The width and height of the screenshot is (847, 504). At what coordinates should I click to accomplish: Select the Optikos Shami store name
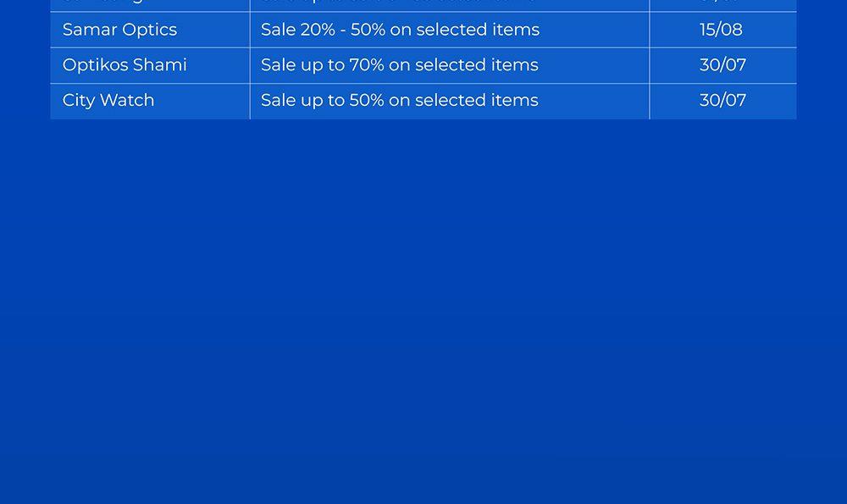point(125,65)
